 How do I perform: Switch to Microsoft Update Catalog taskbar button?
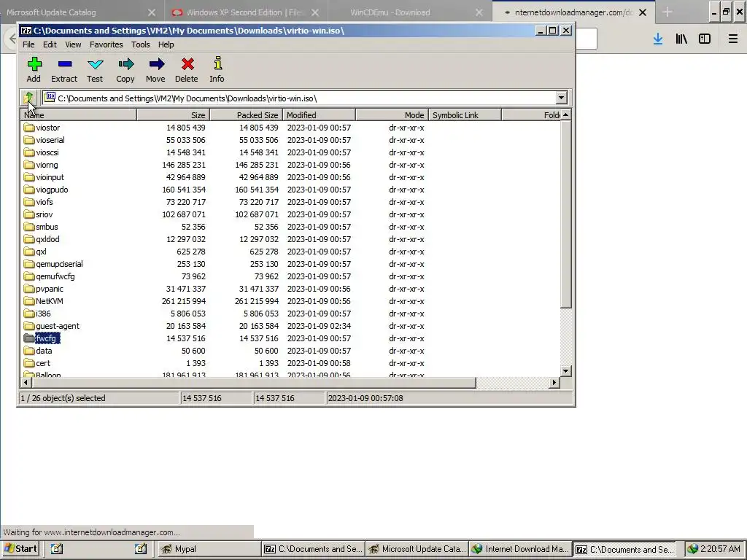pyautogui.click(x=417, y=549)
